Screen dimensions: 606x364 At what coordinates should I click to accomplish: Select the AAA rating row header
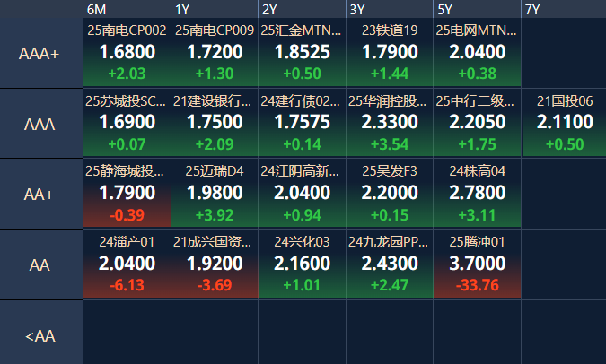[x=40, y=124]
